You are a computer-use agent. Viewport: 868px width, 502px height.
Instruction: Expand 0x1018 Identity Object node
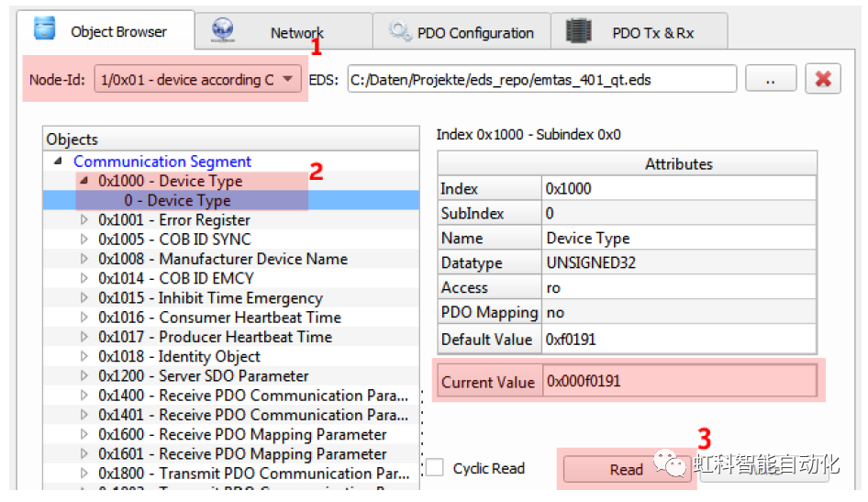pyautogui.click(x=84, y=356)
